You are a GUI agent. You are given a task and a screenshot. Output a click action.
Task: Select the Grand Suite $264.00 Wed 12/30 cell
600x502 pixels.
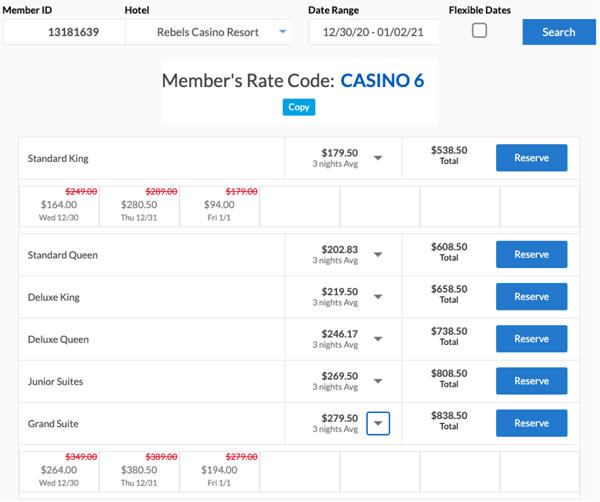59,472
